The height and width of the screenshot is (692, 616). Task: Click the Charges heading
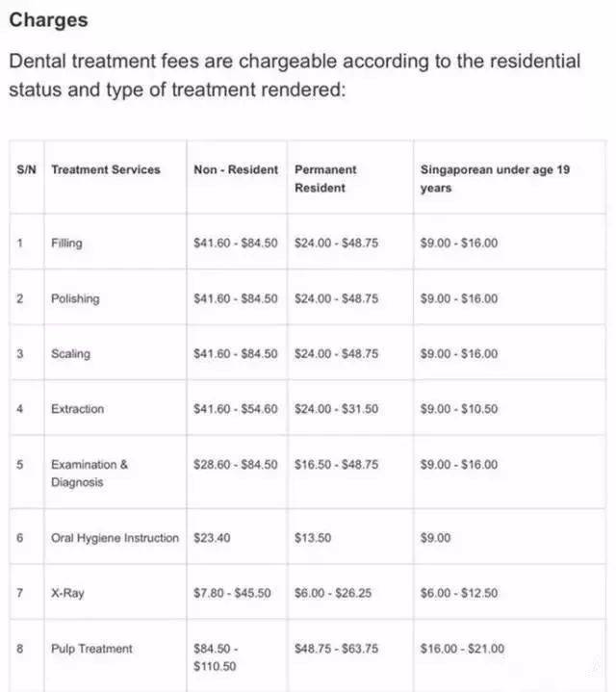pyautogui.click(x=48, y=20)
